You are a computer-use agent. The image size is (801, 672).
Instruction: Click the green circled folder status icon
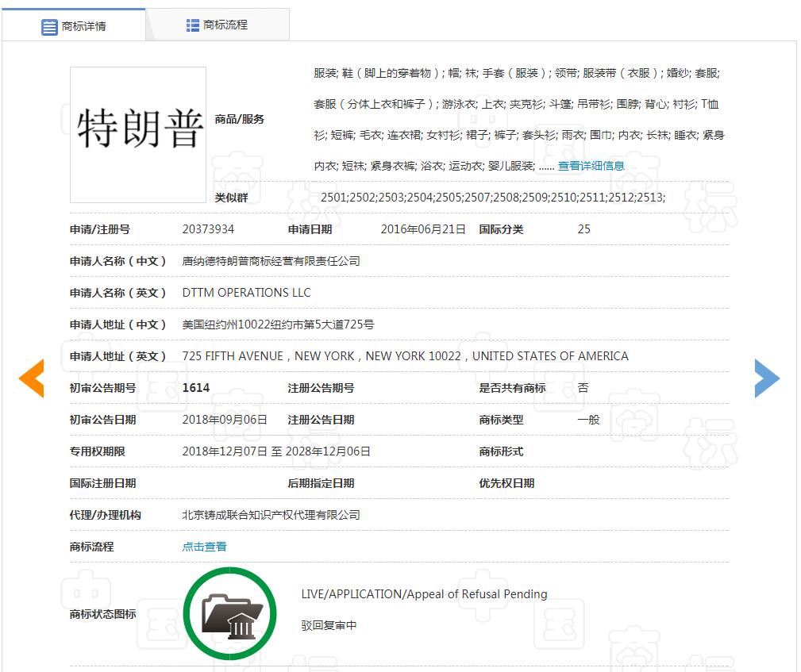(x=229, y=613)
